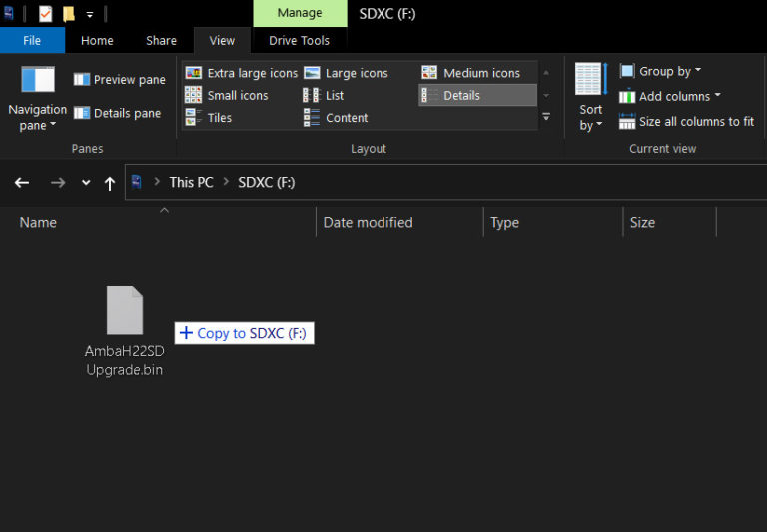This screenshot has width=767, height=532.
Task: Go back with the back arrow
Action: tap(22, 183)
